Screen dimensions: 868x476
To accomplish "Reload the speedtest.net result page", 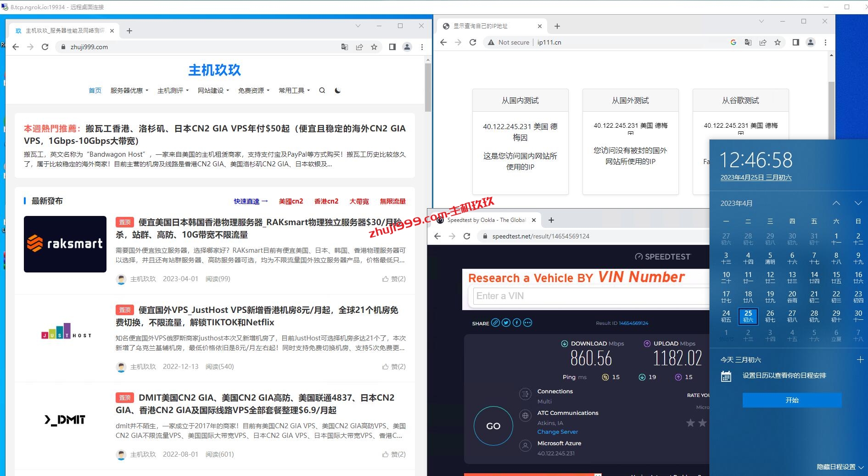I will coord(467,236).
